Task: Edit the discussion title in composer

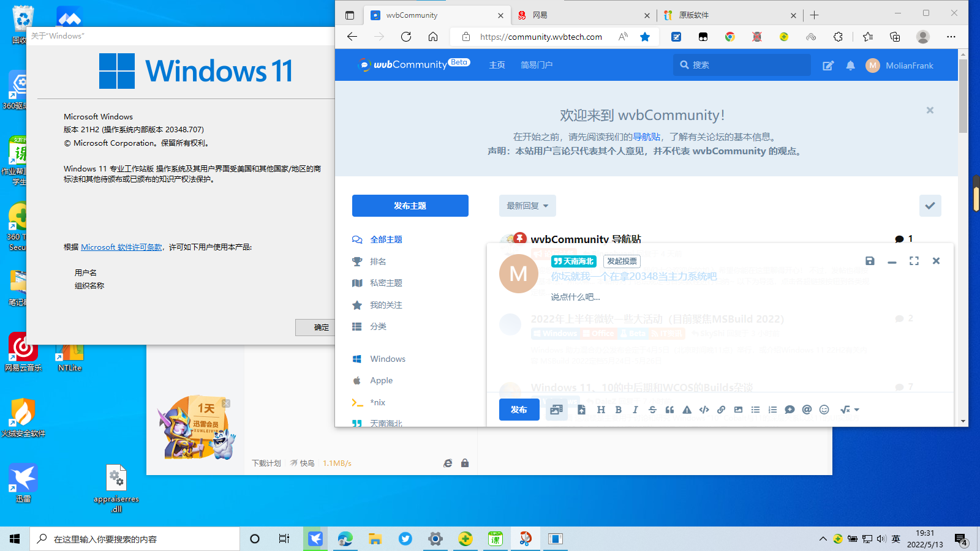Action: (633, 277)
